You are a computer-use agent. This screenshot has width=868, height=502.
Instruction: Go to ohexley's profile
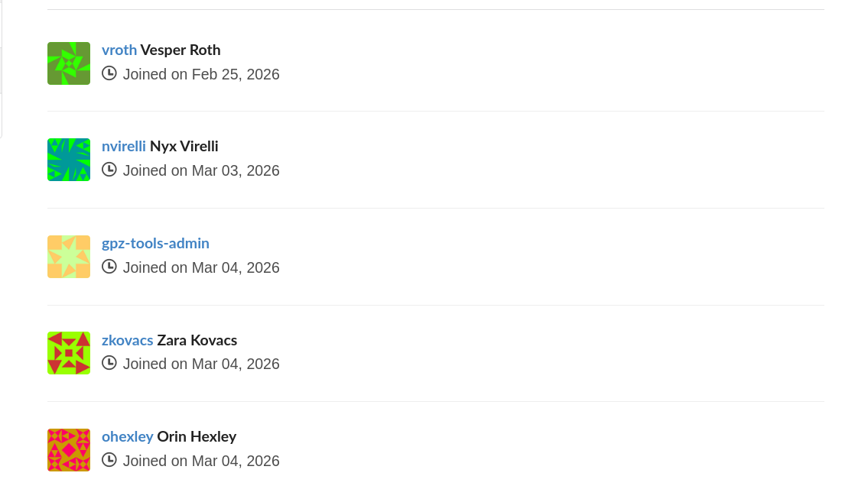click(x=127, y=437)
